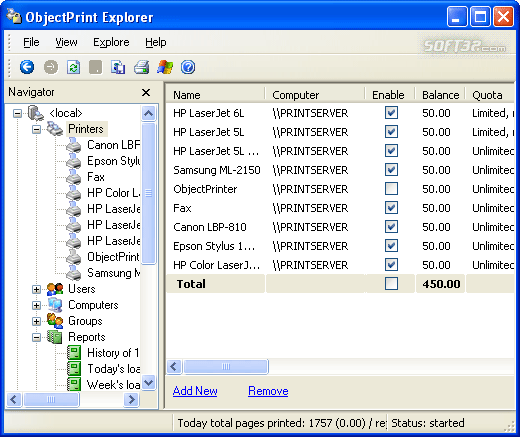This screenshot has height=437, width=520.
Task: Click the Print toolbar icon
Action: pyautogui.click(x=142, y=67)
